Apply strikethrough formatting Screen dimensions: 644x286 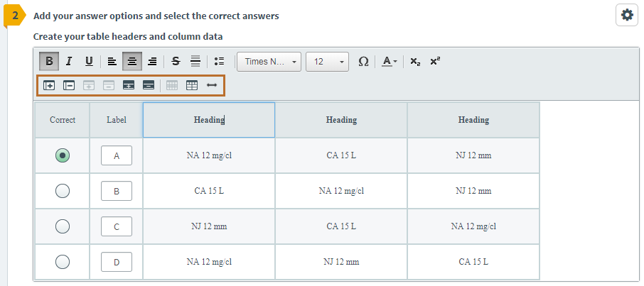click(176, 62)
